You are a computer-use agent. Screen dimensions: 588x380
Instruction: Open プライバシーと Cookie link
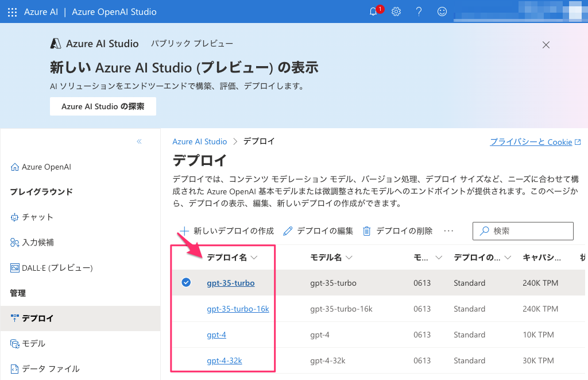pyautogui.click(x=531, y=142)
